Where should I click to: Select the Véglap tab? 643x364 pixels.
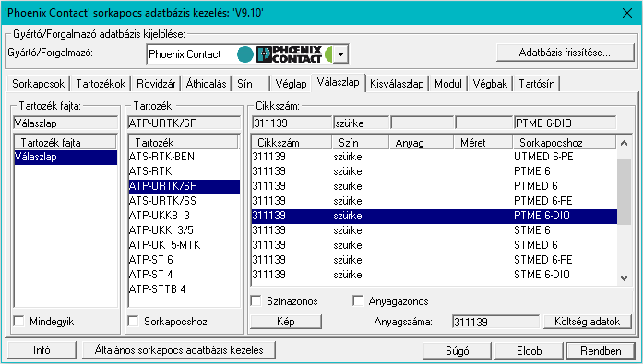291,84
